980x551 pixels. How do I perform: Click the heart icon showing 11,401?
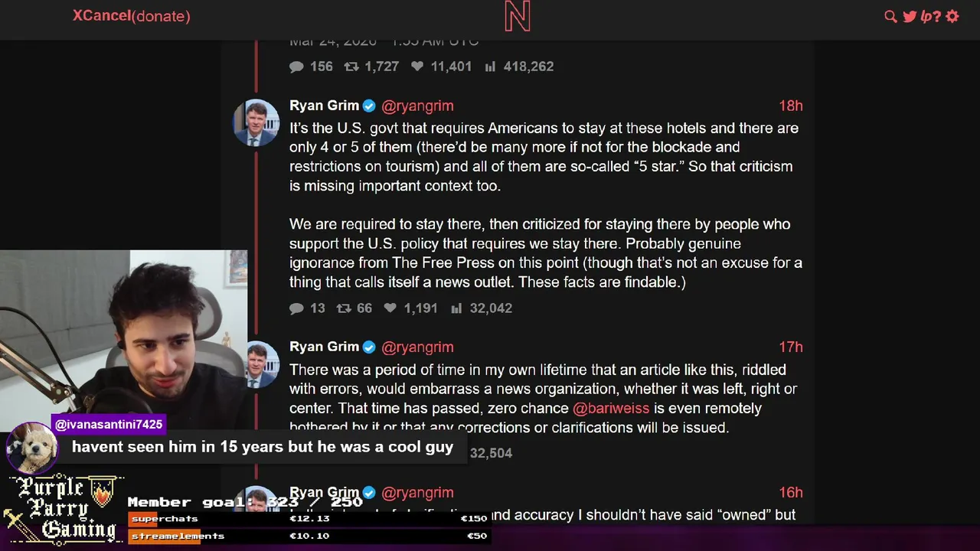pyautogui.click(x=417, y=67)
